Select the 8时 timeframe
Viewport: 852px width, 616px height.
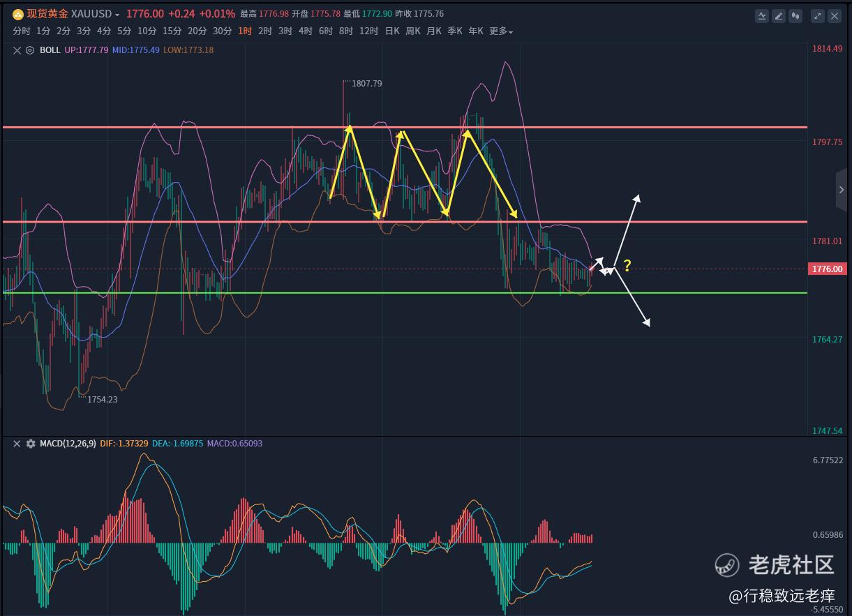(x=346, y=31)
